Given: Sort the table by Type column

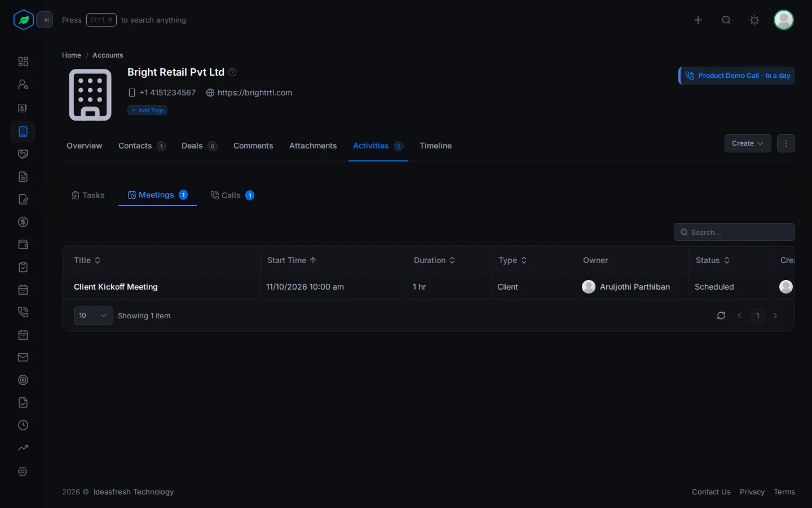Looking at the screenshot, I should 513,260.
